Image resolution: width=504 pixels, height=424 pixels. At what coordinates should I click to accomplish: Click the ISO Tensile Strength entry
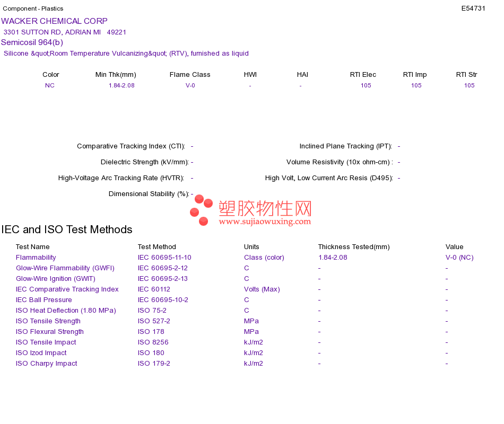(48, 321)
